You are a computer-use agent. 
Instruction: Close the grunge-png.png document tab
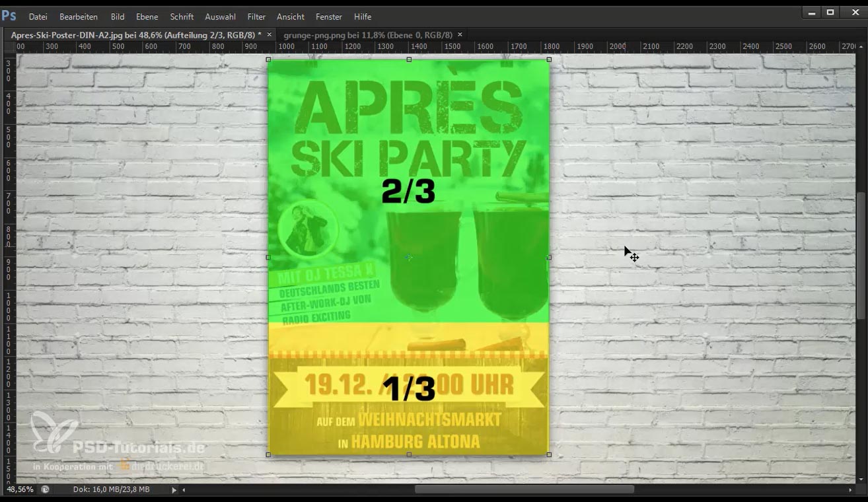(x=460, y=34)
